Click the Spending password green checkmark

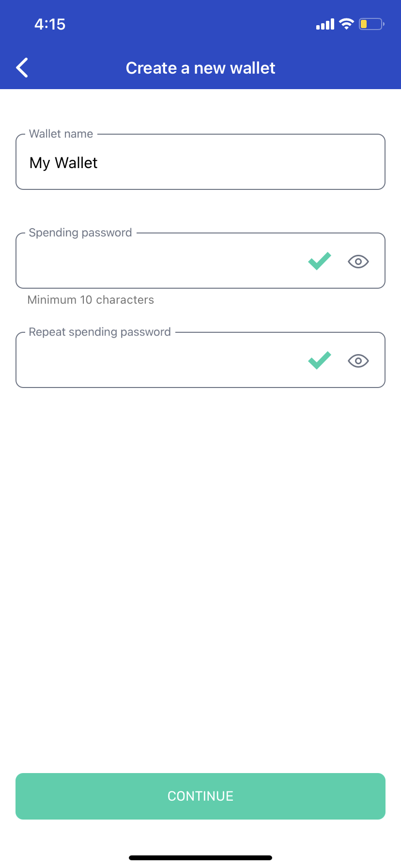[x=320, y=261]
